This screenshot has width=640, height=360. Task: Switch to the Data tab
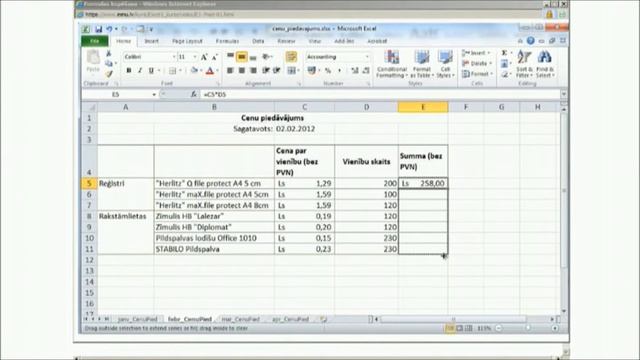point(258,41)
